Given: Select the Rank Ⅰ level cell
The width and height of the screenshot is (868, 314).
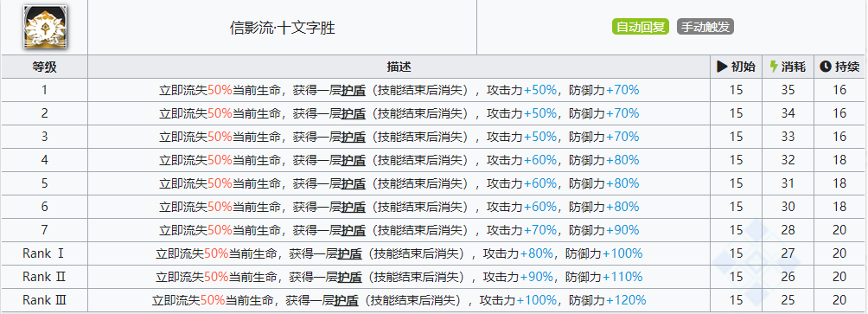Looking at the screenshot, I should tap(44, 253).
